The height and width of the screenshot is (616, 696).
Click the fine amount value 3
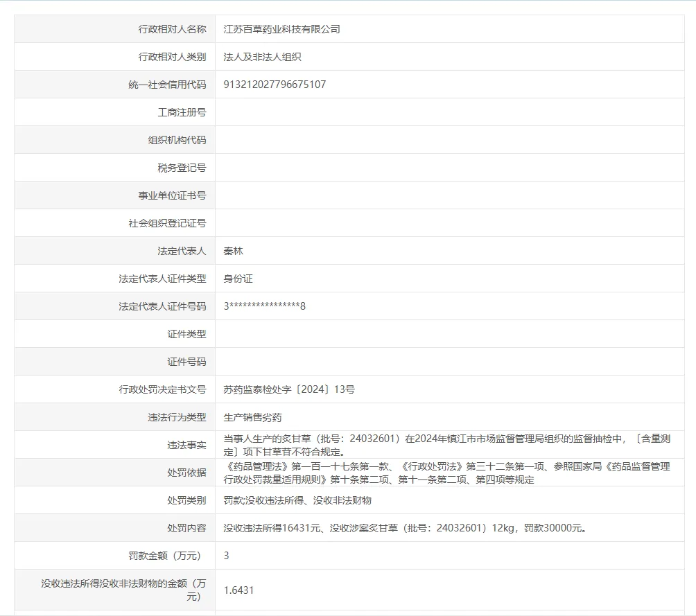(x=227, y=556)
